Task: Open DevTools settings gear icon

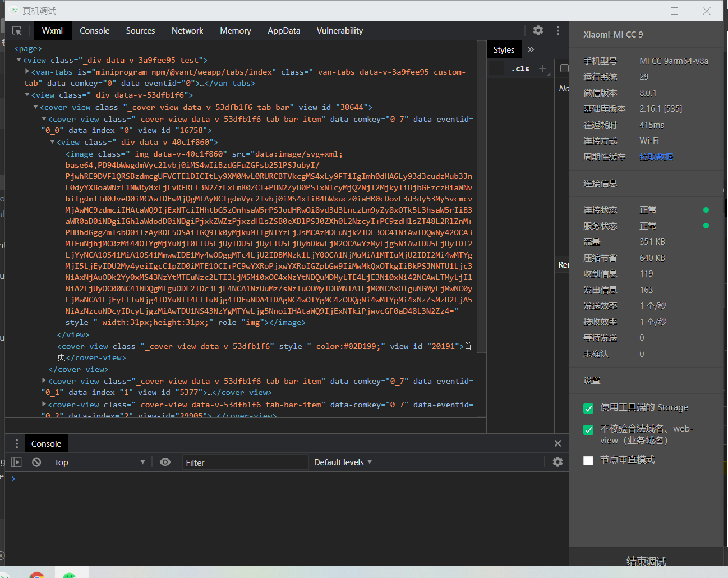Action: (x=538, y=30)
